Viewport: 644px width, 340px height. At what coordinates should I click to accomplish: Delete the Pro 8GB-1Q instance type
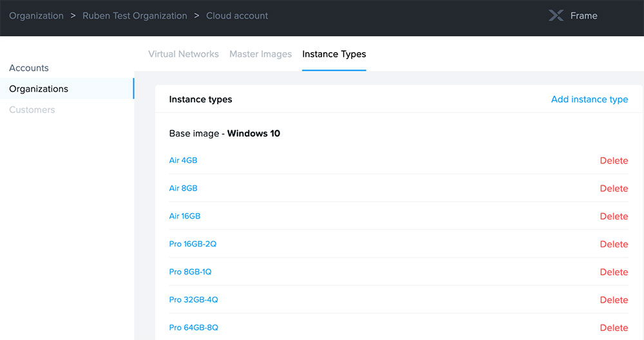(613, 272)
